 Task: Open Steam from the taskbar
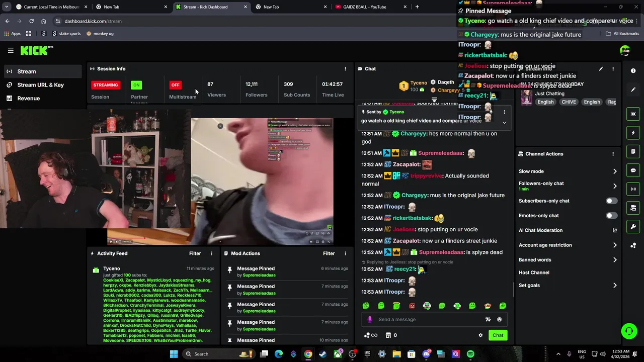pos(323,354)
